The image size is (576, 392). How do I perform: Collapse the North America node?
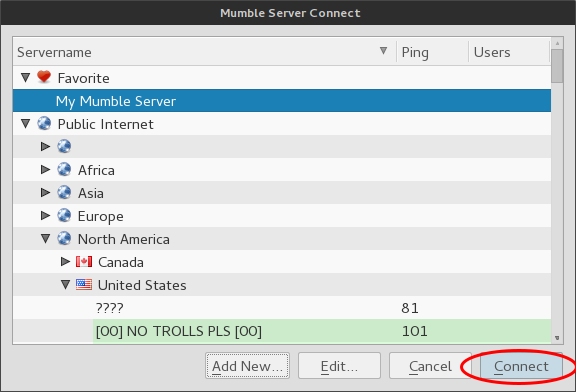click(x=46, y=239)
